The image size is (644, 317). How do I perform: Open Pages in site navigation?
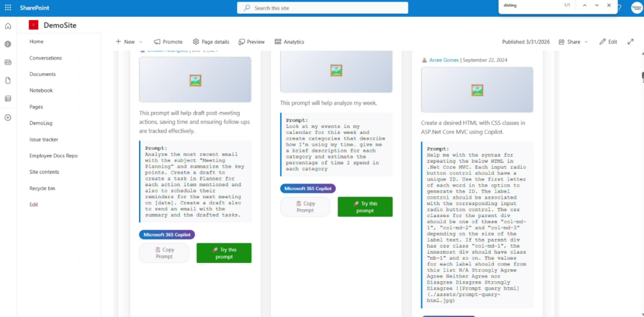coord(36,107)
